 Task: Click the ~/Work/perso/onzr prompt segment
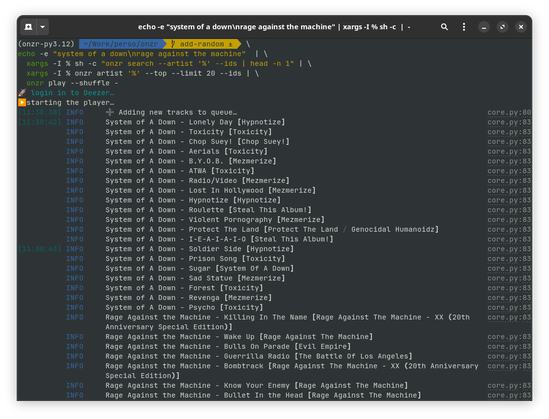tap(121, 44)
